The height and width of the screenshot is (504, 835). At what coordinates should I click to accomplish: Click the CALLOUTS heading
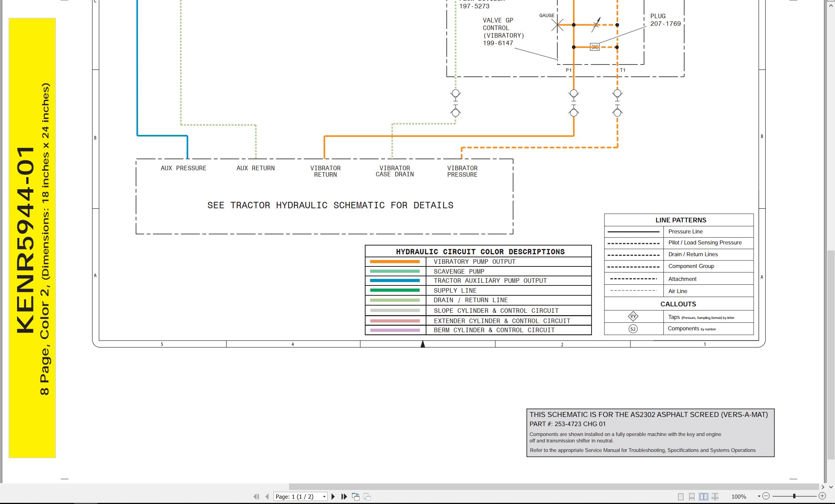coord(678,304)
